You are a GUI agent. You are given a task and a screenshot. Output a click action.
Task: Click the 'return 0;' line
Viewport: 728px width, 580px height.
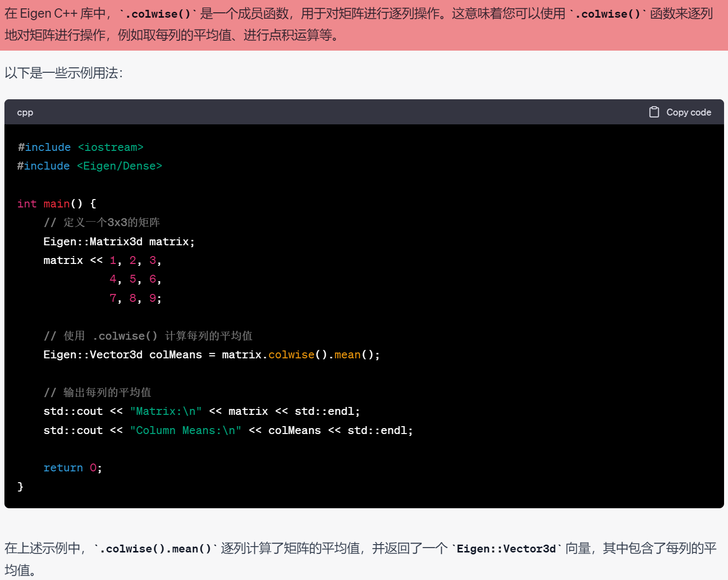(x=73, y=468)
